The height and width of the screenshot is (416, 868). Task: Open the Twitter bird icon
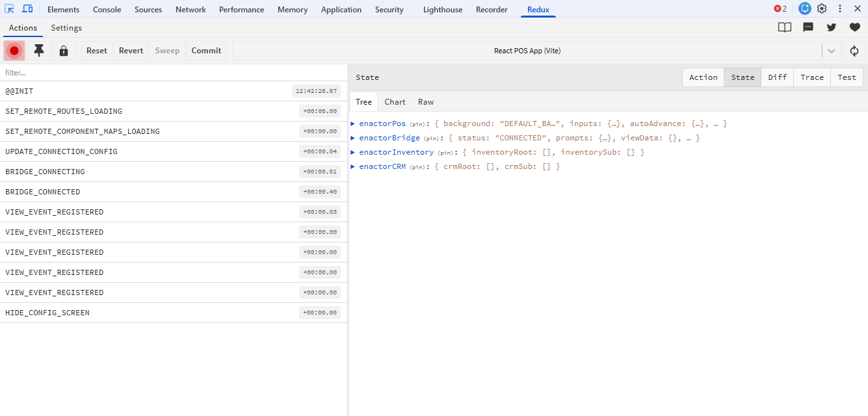(831, 27)
